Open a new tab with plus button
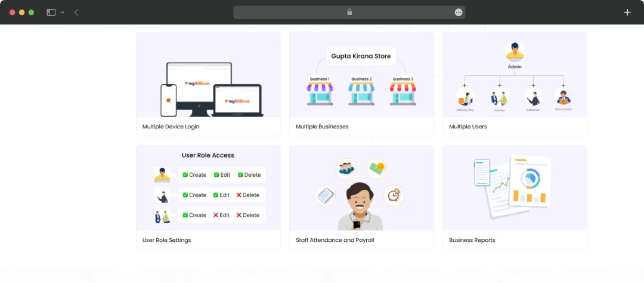This screenshot has width=644, height=283. pos(627,13)
